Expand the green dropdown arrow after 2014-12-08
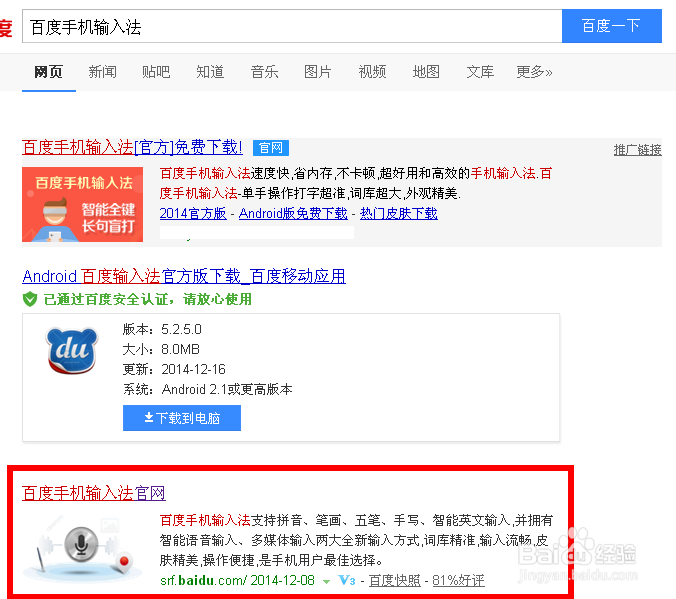The image size is (676, 599). 326,582
